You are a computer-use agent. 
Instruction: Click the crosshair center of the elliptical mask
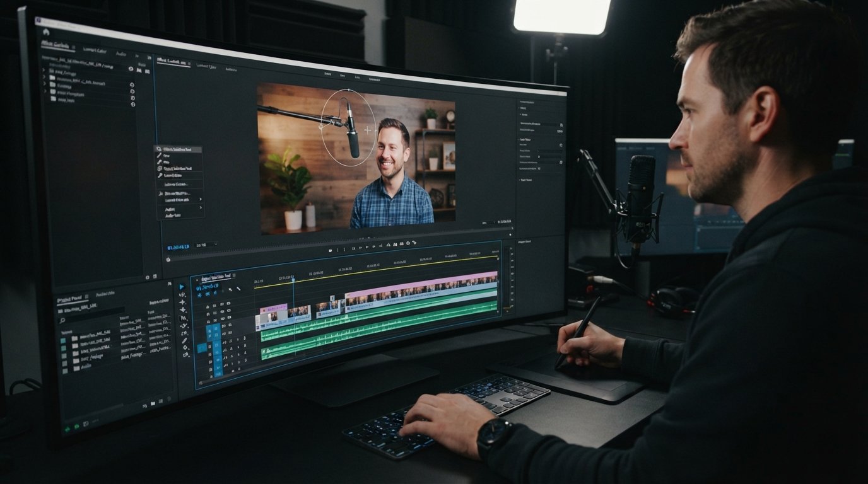tap(368, 130)
